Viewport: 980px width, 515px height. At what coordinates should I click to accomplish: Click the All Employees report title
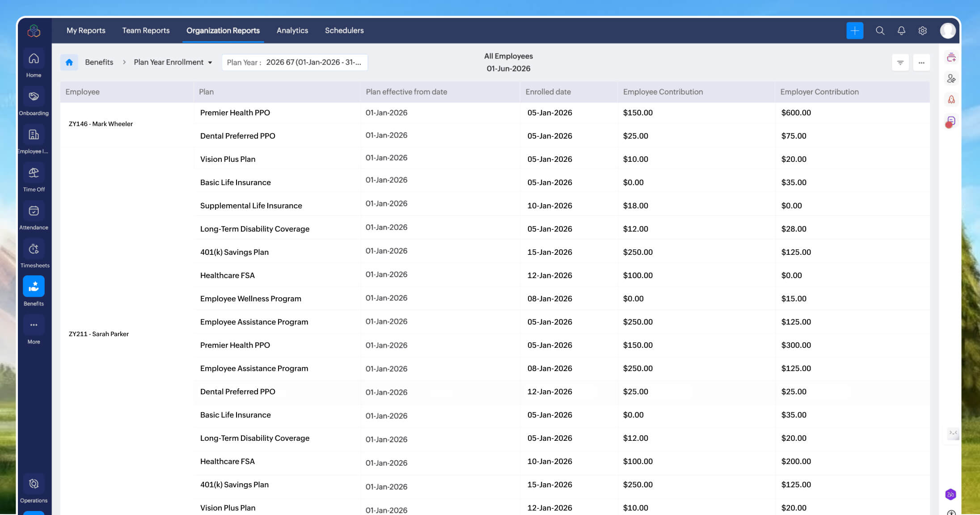[508, 56]
